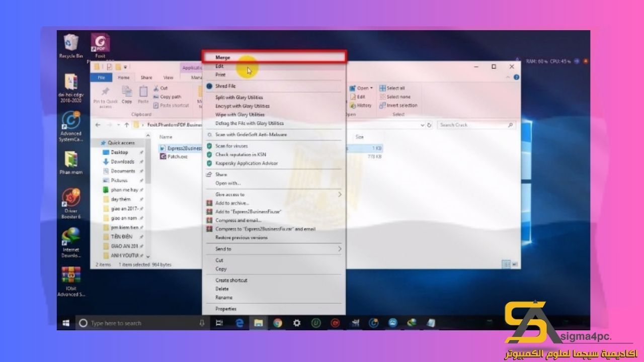Launch Google Chrome from taskbar
The image size is (644, 362).
(x=277, y=323)
